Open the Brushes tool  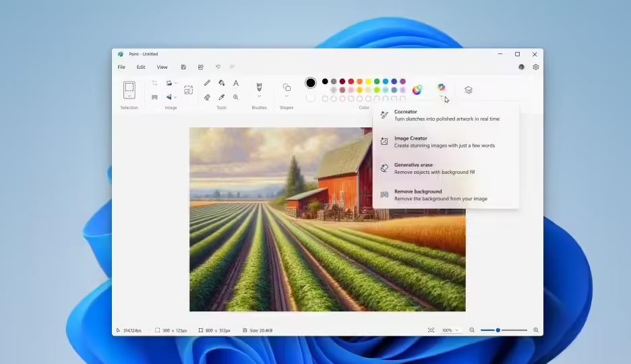pos(259,87)
